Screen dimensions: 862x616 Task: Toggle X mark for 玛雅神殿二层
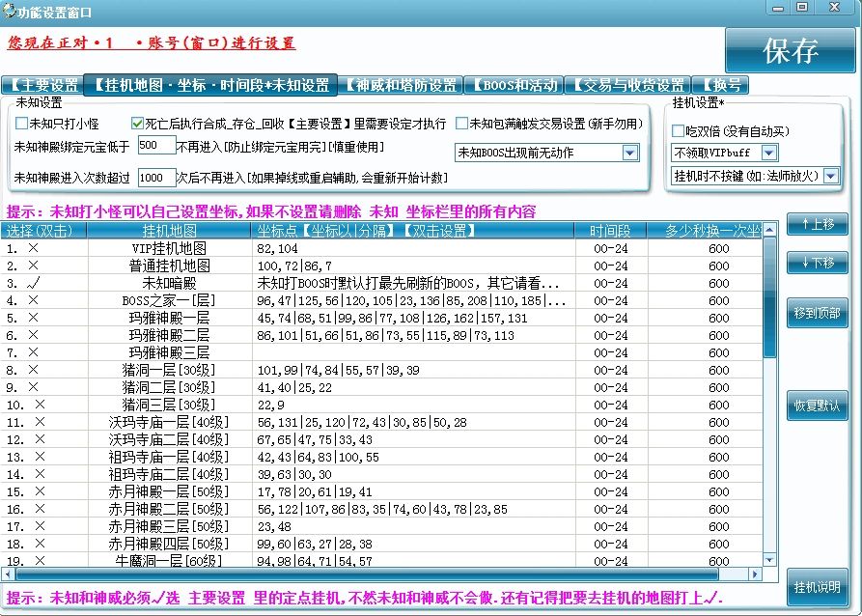click(x=33, y=335)
